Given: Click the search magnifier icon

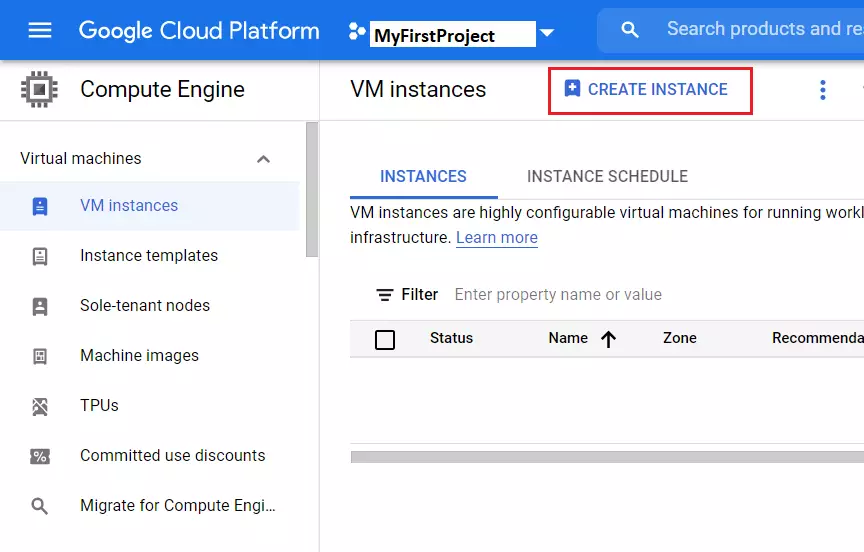Looking at the screenshot, I should tap(630, 30).
